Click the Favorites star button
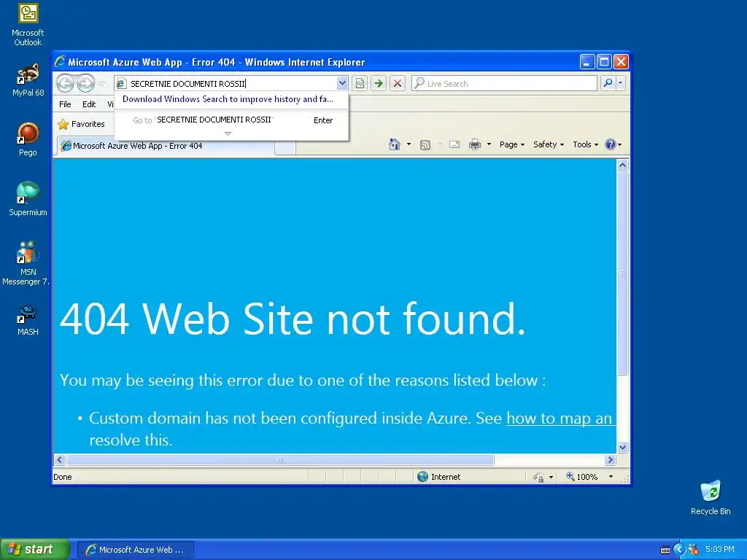 point(82,124)
